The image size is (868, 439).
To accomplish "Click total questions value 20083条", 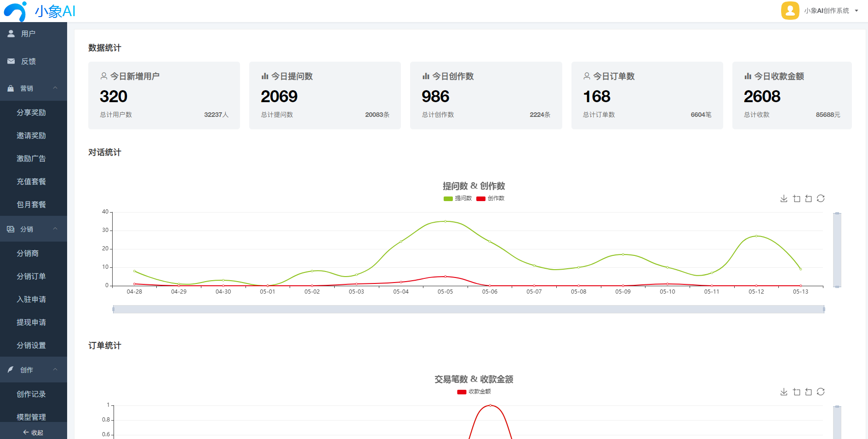I will [x=377, y=115].
